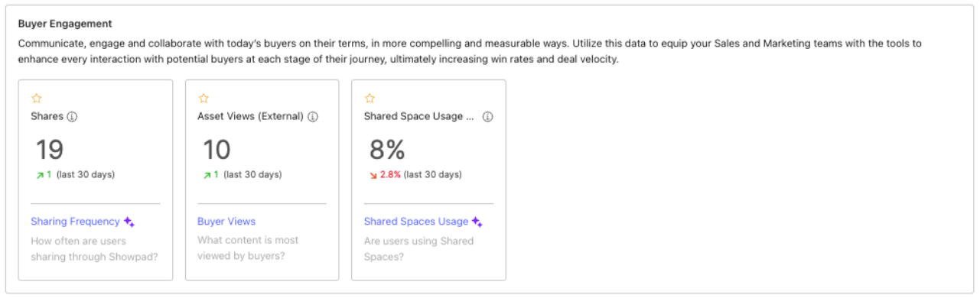Click the red down arrow beside 2.8%
The height and width of the screenshot is (298, 980).
click(x=373, y=175)
